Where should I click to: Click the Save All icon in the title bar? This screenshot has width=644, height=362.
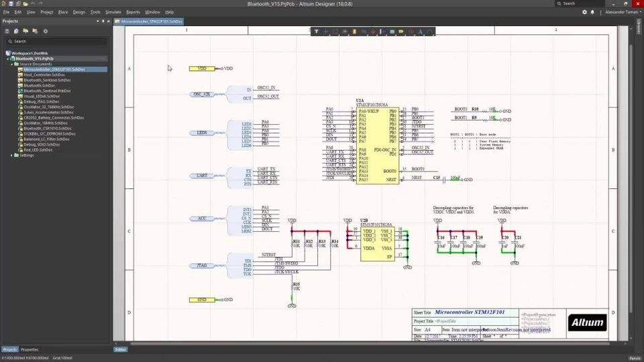(x=18, y=4)
